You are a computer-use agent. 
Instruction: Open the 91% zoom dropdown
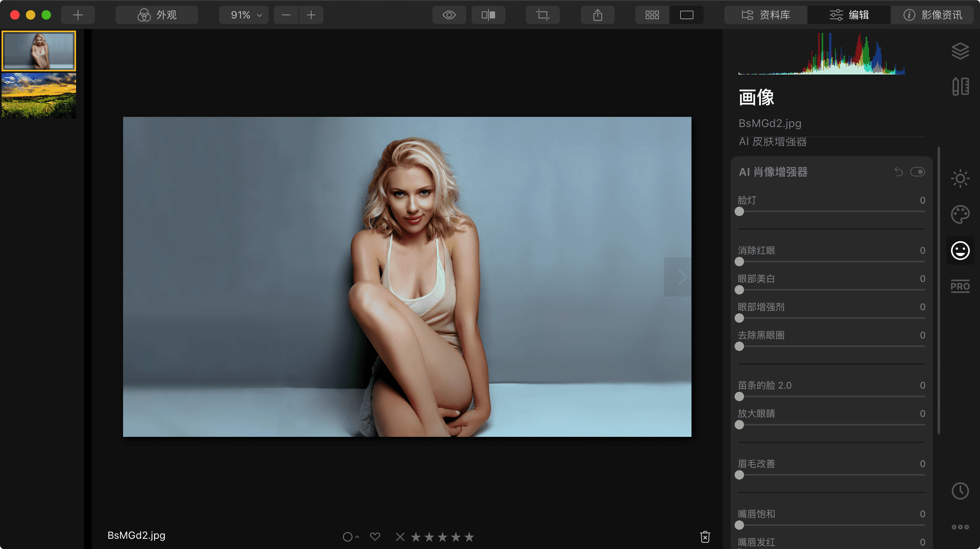click(x=244, y=15)
